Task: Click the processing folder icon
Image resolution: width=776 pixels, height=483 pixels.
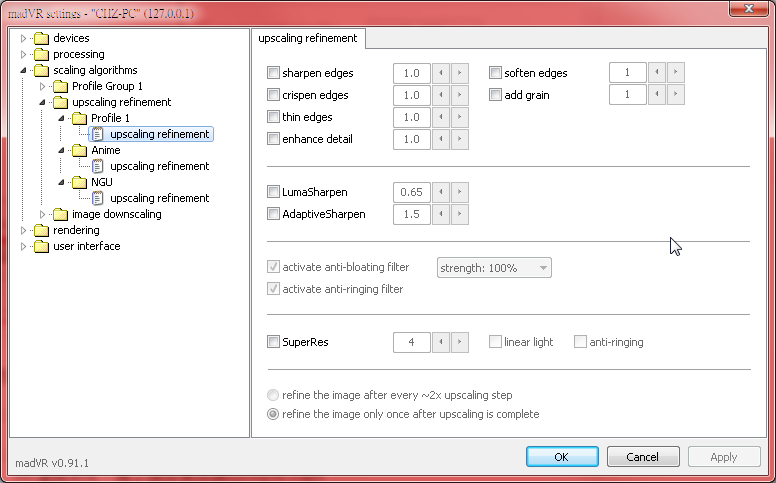Action: click(x=42, y=54)
